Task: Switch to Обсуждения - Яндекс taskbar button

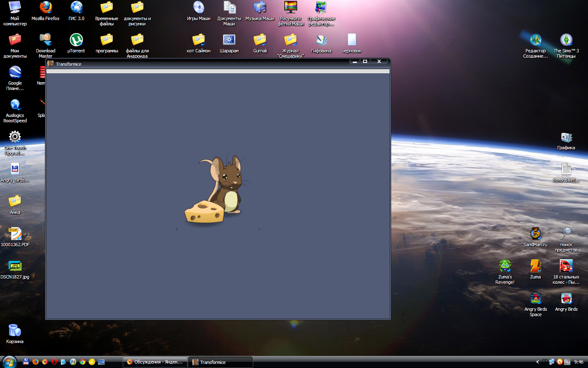Action: point(155,362)
